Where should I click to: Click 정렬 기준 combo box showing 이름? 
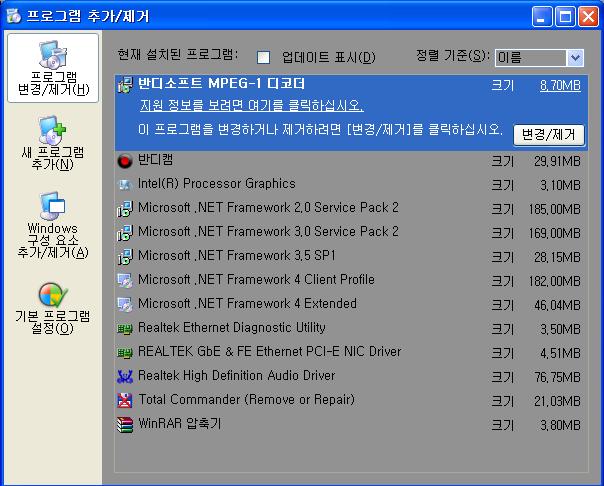[x=539, y=58]
